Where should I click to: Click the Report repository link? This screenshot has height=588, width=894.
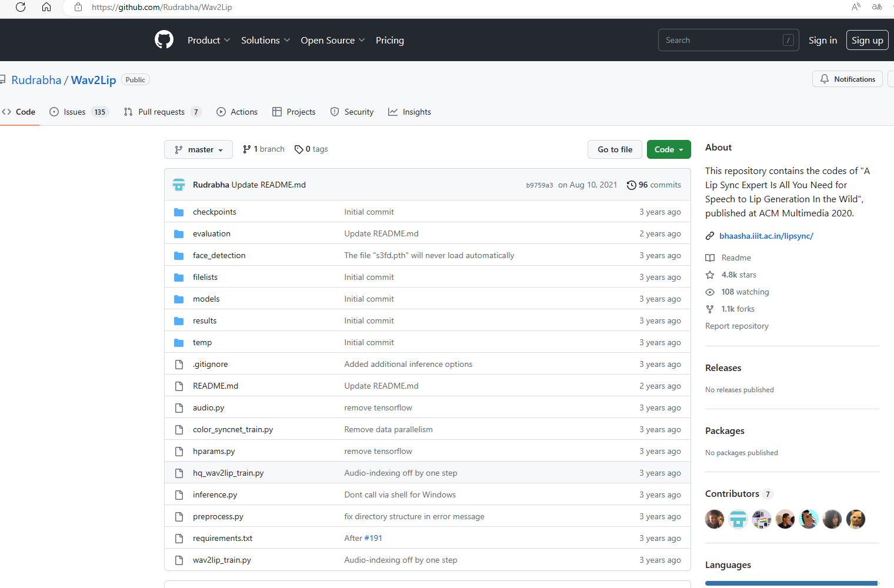pos(737,326)
